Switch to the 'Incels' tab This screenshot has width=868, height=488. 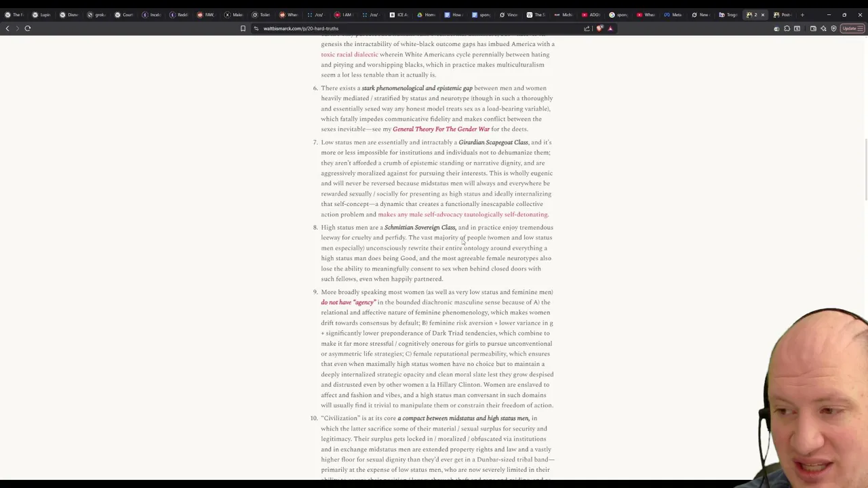click(152, 15)
